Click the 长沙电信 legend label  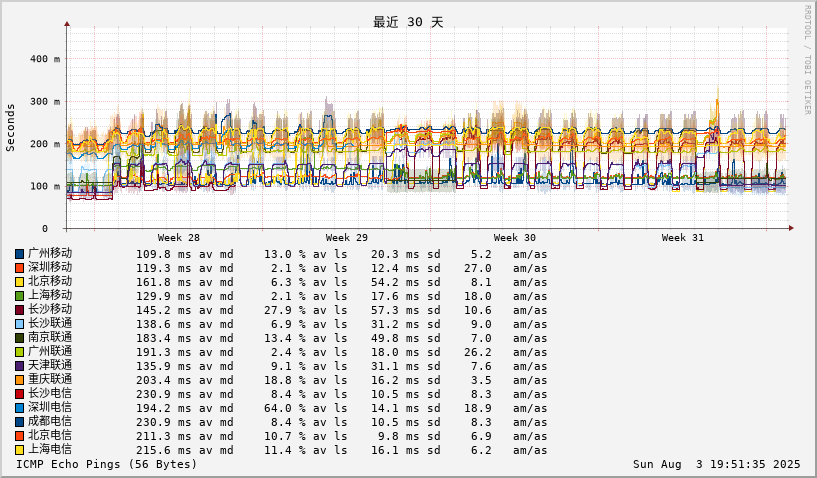(50, 394)
